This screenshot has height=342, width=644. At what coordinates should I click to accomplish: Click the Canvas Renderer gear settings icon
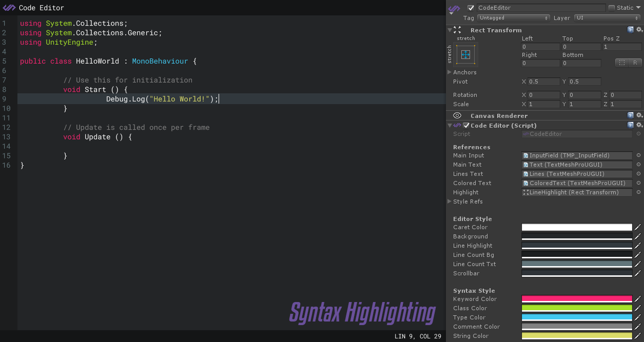tap(638, 115)
